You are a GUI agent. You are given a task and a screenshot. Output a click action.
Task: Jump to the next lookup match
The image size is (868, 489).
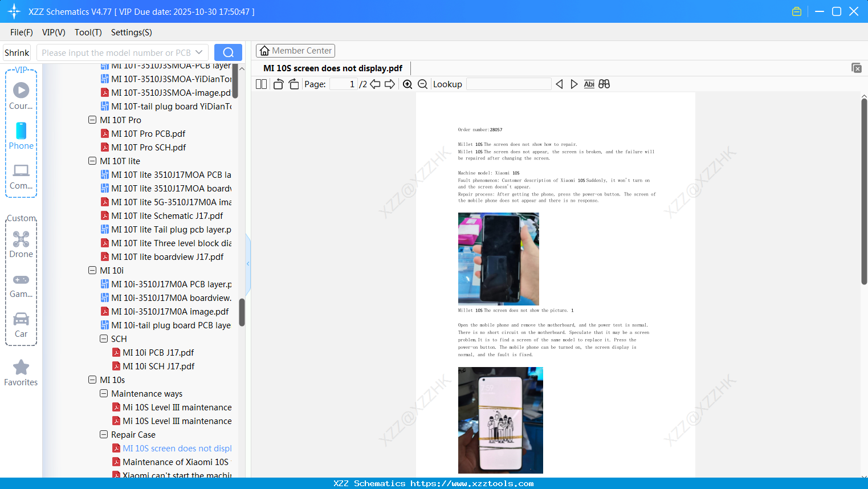point(574,84)
